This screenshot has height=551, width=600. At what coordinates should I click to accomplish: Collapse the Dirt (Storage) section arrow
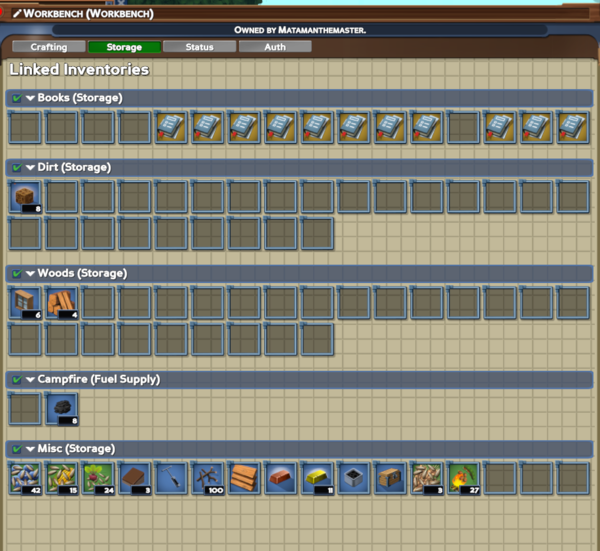coord(31,168)
